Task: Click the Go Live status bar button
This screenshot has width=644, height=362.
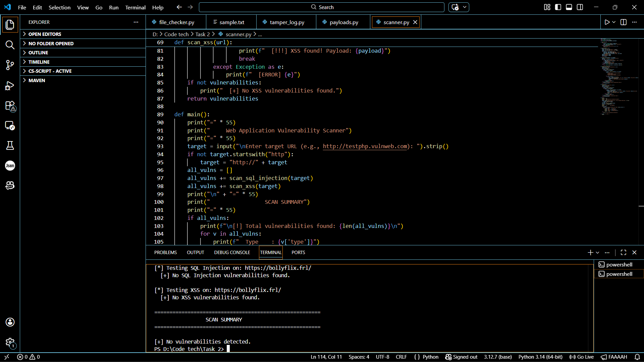Action: (x=582, y=357)
